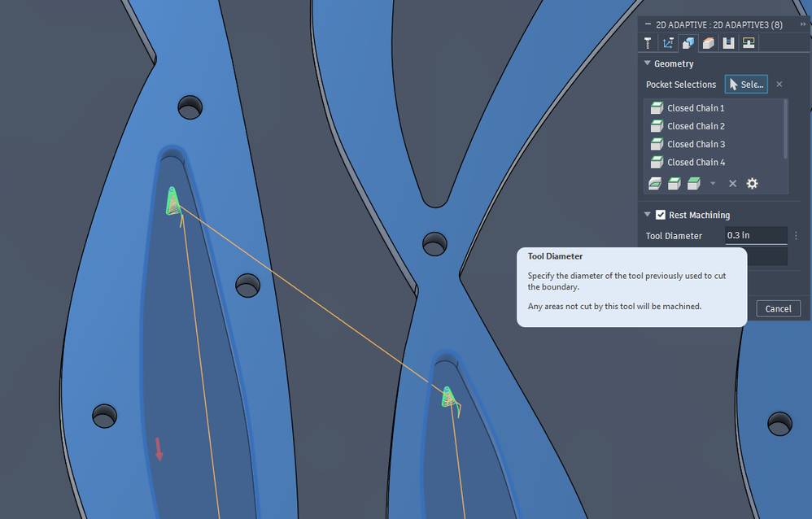Choose the middle chain selection mode icon

tap(674, 183)
